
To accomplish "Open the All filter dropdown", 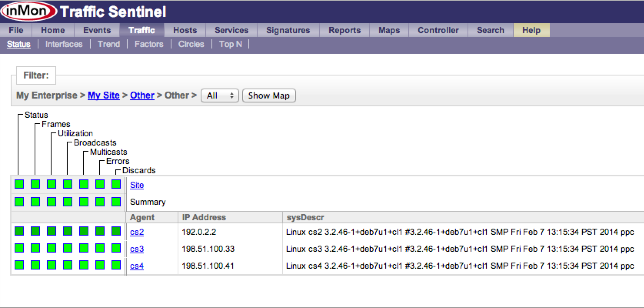I will point(220,95).
